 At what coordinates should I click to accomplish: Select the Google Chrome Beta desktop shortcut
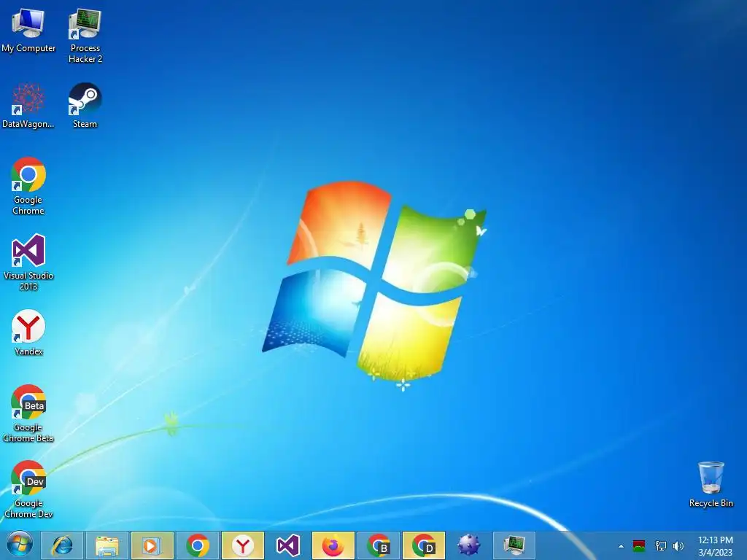[28, 414]
